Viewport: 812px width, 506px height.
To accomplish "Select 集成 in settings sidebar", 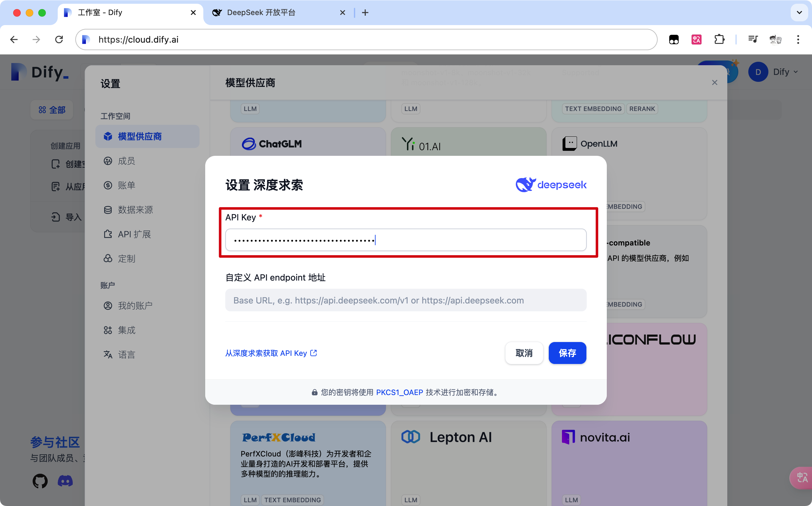I will (x=147, y=330).
